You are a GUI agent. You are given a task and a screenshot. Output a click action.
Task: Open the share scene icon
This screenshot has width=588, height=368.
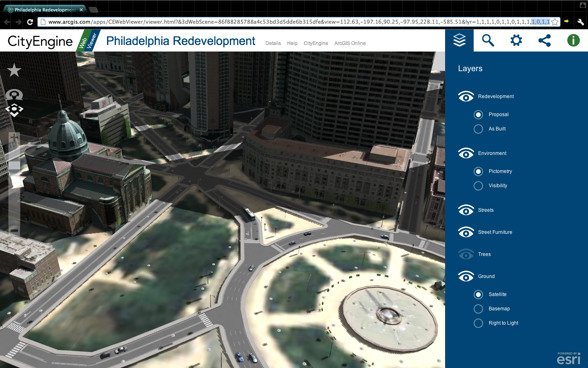[x=544, y=40]
